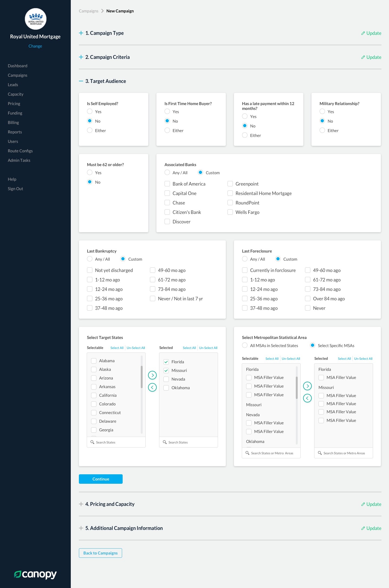Open Dashboard in sidebar
This screenshot has width=389, height=588.
(18, 66)
